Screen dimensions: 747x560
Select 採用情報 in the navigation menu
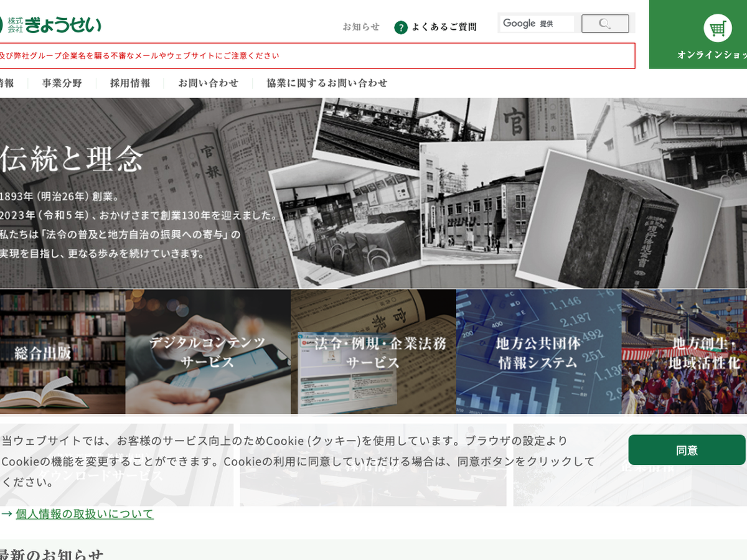click(x=130, y=83)
